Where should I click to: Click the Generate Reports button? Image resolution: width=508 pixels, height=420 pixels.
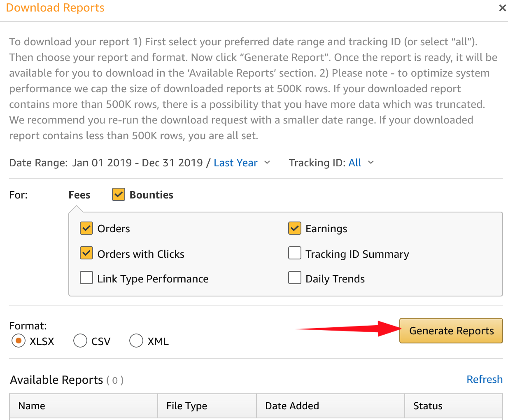[x=451, y=331]
